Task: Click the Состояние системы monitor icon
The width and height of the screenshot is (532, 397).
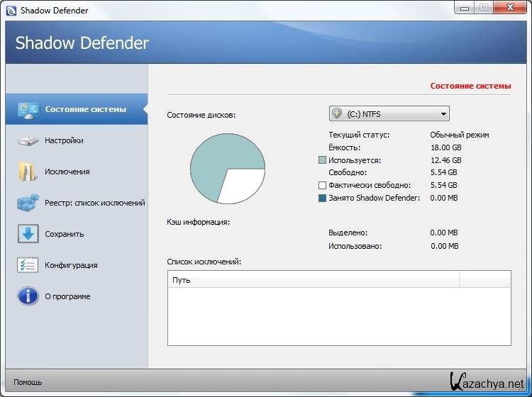Action: (x=28, y=109)
